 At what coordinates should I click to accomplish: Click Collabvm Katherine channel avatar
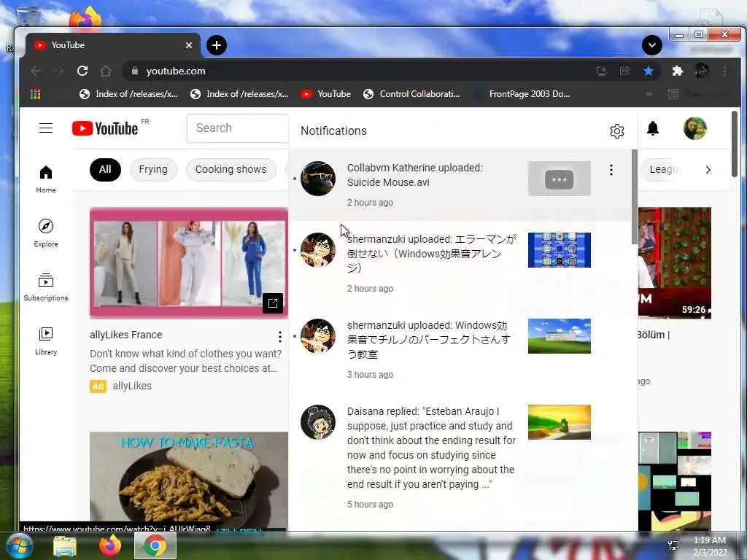click(x=318, y=179)
